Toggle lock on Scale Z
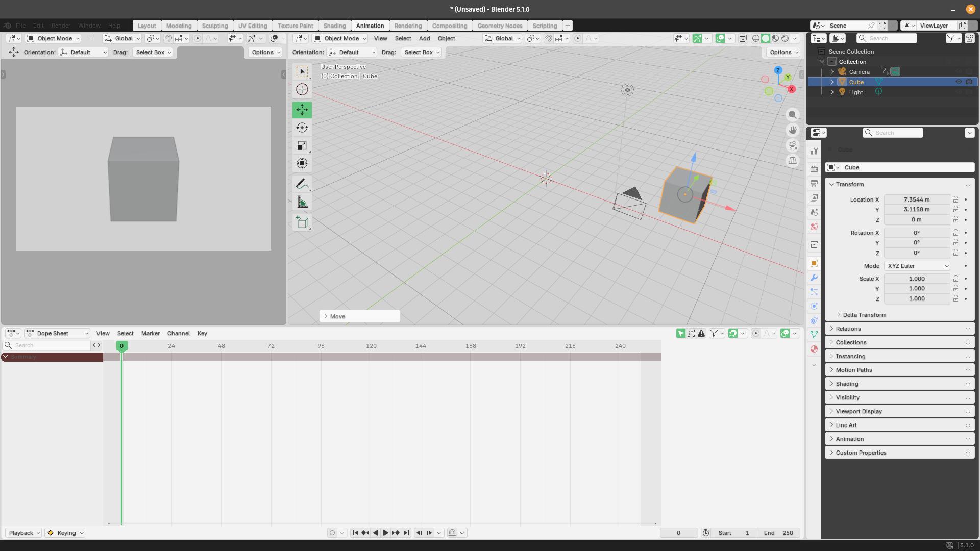Image resolution: width=980 pixels, height=551 pixels. (x=955, y=298)
